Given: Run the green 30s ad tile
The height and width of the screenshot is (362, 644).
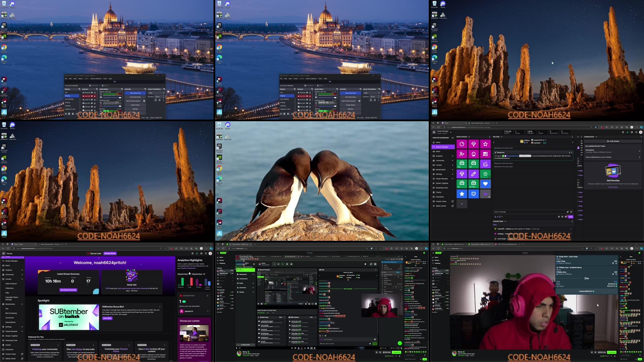Looking at the screenshot, I should (462, 164).
